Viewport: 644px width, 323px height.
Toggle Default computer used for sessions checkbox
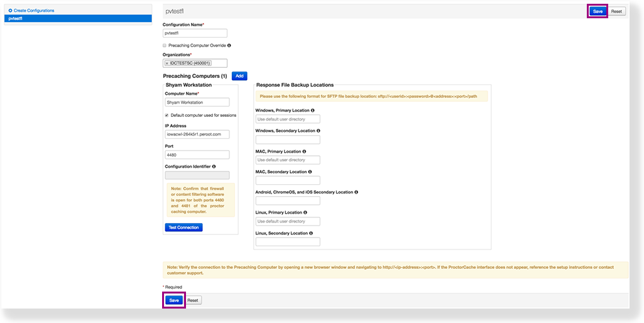click(166, 115)
